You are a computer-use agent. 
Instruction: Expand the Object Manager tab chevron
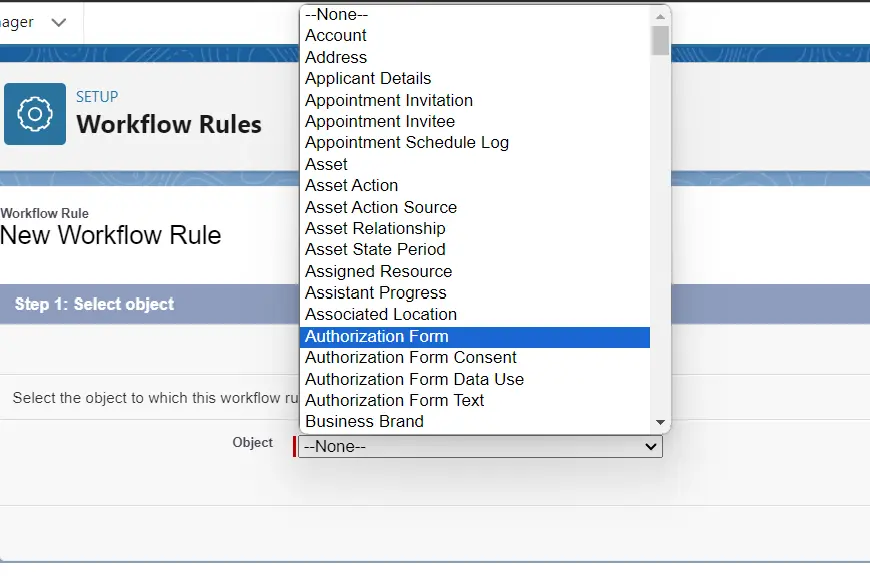coord(59,22)
